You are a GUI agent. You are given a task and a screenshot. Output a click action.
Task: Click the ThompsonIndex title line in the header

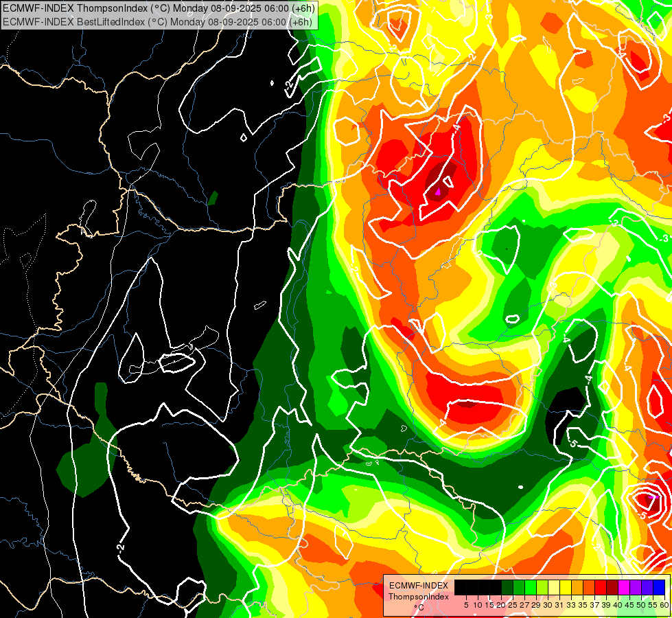click(159, 8)
